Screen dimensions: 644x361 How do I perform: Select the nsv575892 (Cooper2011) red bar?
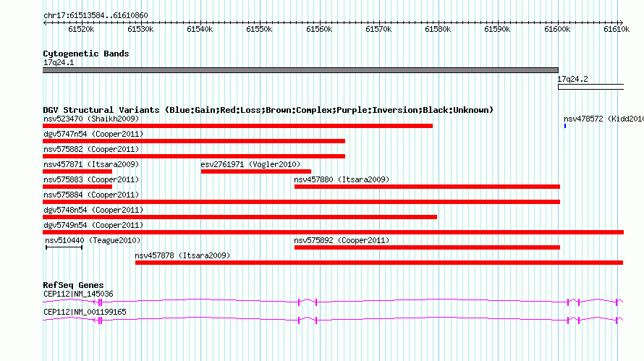click(427, 247)
